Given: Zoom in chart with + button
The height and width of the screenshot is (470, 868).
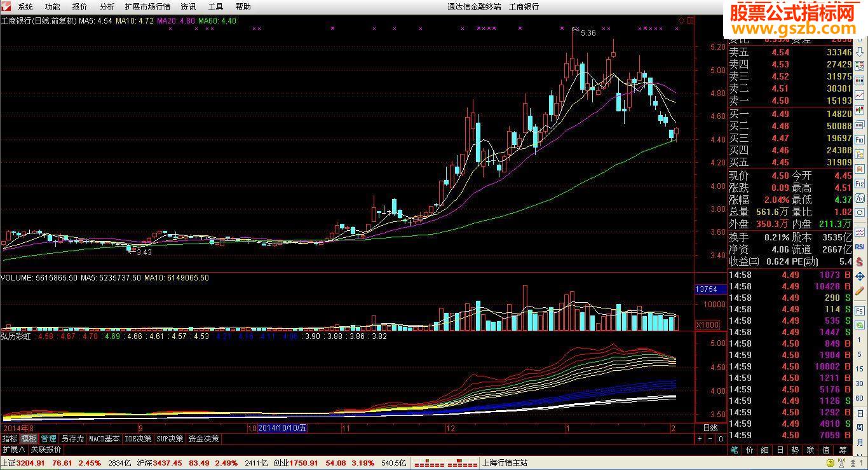Looking at the screenshot, I should (700, 438).
